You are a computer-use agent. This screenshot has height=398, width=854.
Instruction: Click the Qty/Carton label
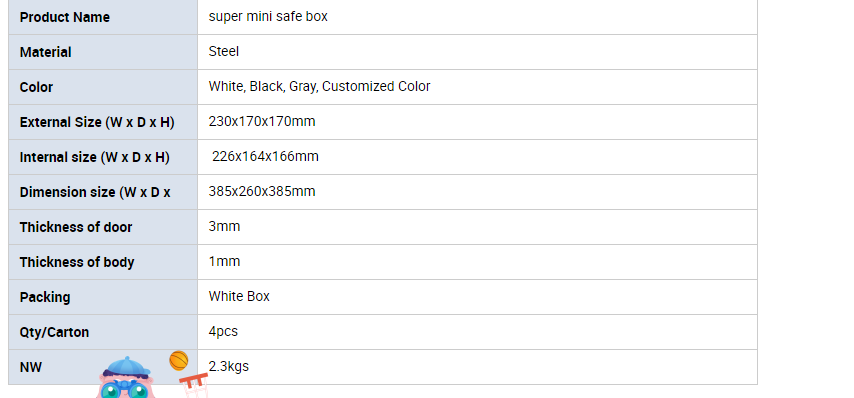54,332
